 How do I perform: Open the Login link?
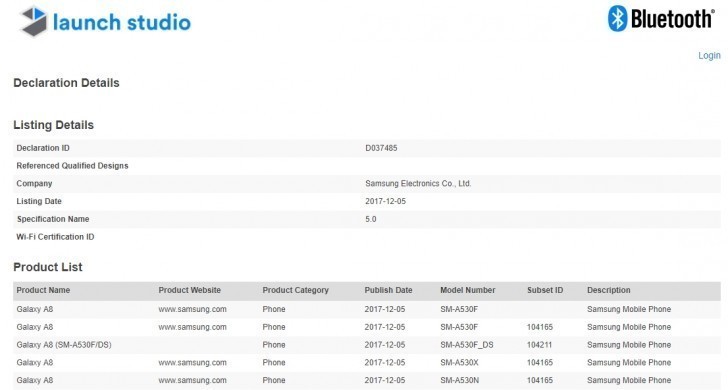tap(709, 56)
